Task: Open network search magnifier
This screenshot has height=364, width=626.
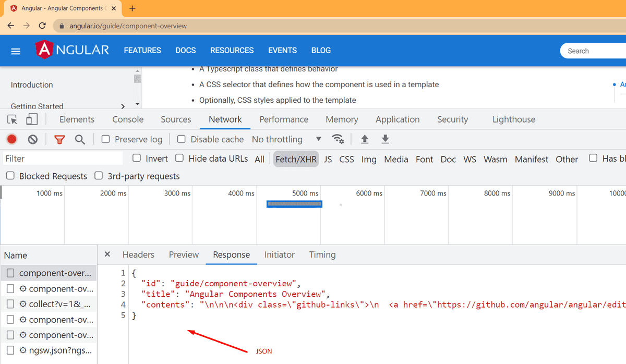Action: 80,139
